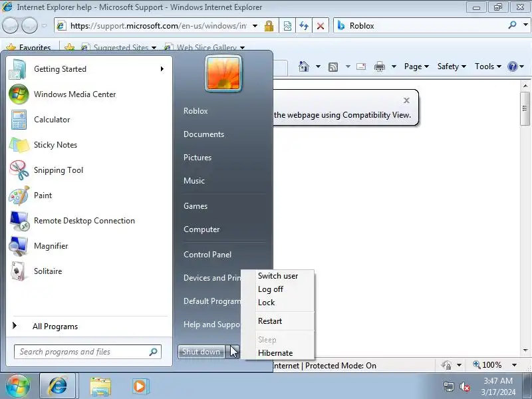
Task: Open Music from Start menu
Action: coord(194,181)
